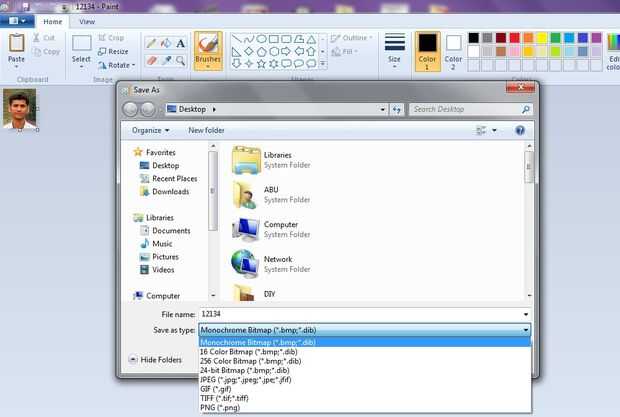Select the Color 2 box

(x=453, y=51)
